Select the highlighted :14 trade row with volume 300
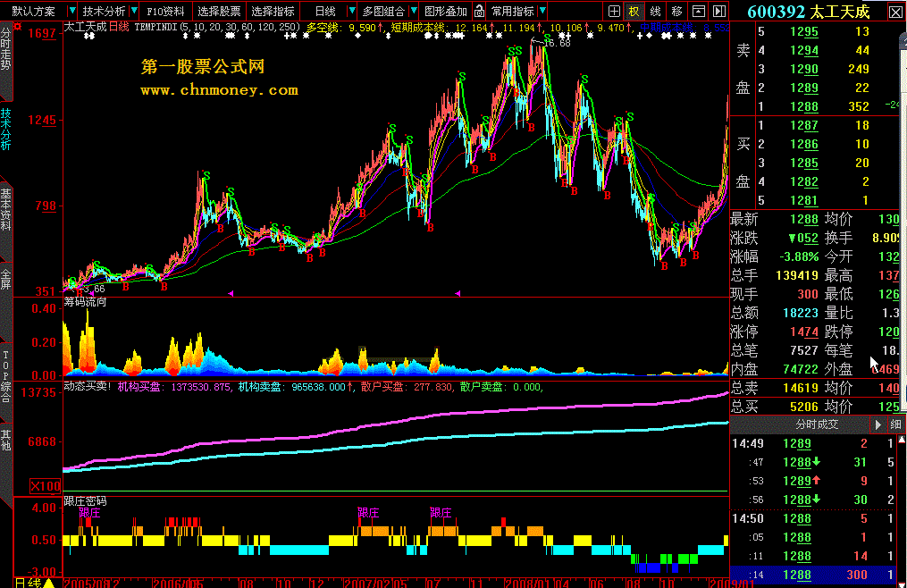The image size is (907, 588). pos(814,575)
